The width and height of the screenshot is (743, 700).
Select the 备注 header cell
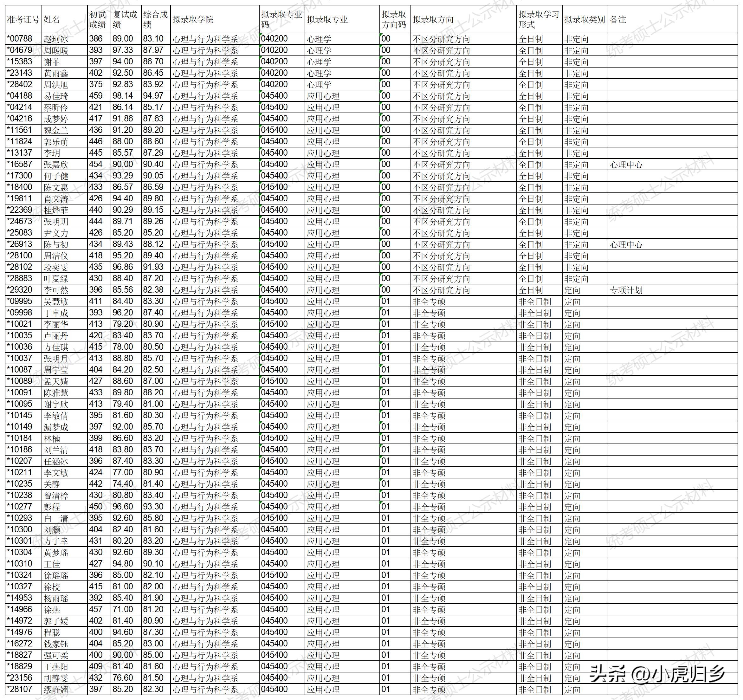(x=618, y=19)
